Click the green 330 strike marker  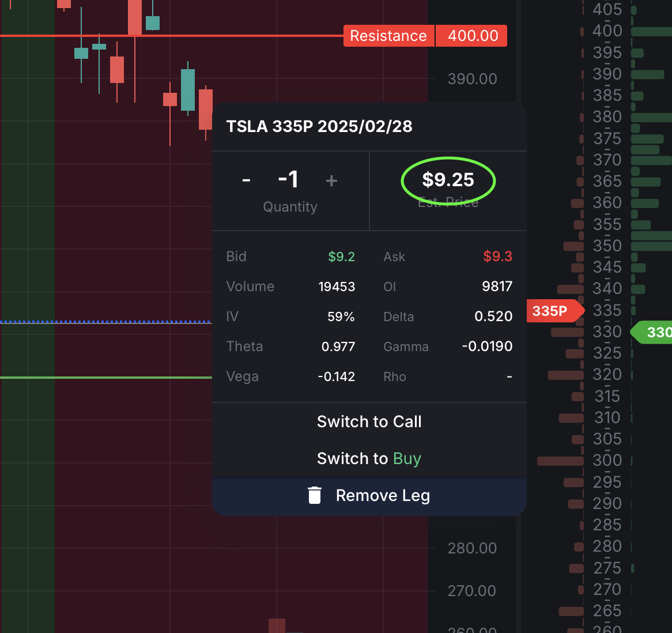point(652,332)
